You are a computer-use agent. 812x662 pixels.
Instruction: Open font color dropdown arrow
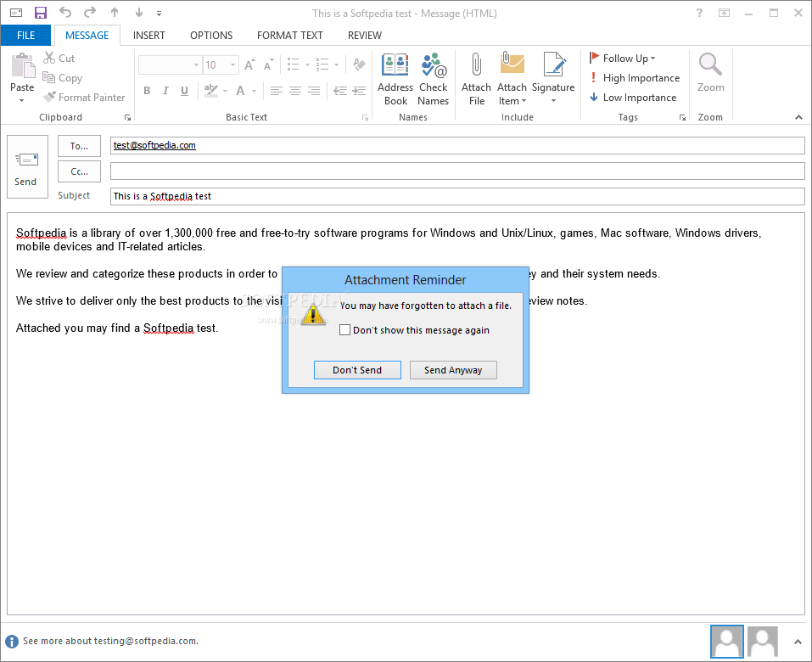coord(255,91)
